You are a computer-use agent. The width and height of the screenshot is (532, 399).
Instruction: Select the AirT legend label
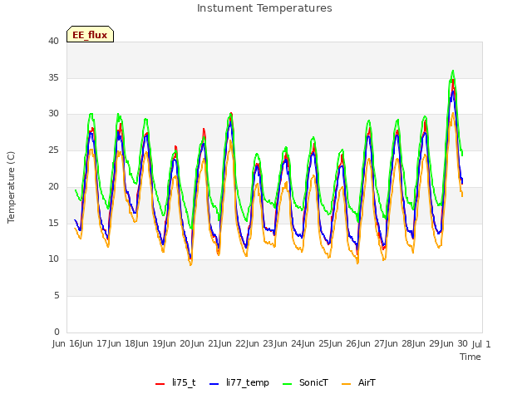367,382
